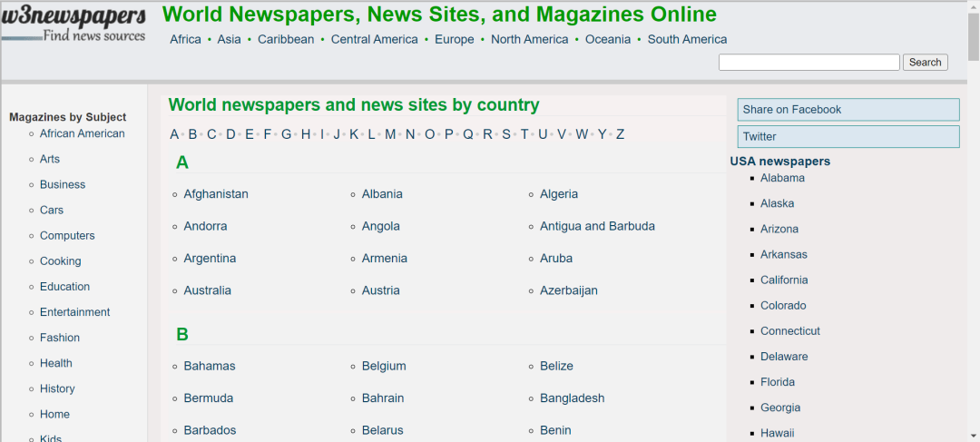Open the Belize country link
980x442 pixels.
(x=556, y=367)
